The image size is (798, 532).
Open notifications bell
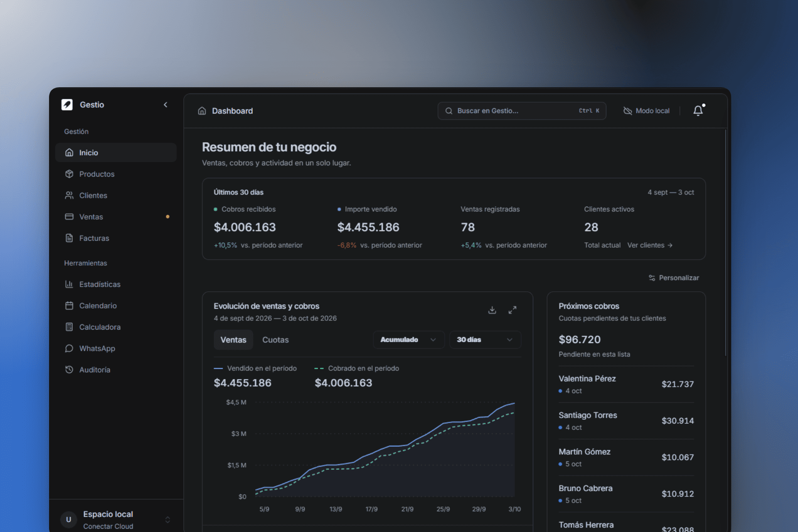pos(698,111)
